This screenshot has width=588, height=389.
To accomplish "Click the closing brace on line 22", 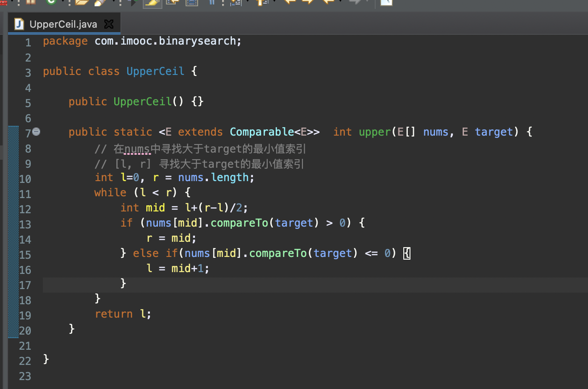I will [46, 360].
